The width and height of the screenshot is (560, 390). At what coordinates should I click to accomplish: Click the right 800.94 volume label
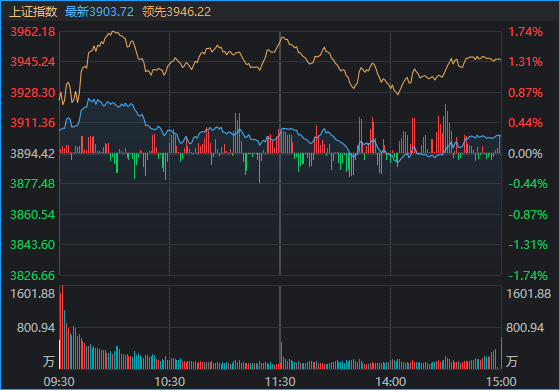[525, 328]
